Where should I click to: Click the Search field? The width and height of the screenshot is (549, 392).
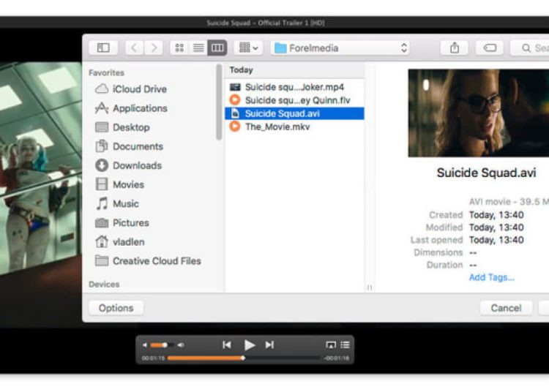[x=533, y=48]
